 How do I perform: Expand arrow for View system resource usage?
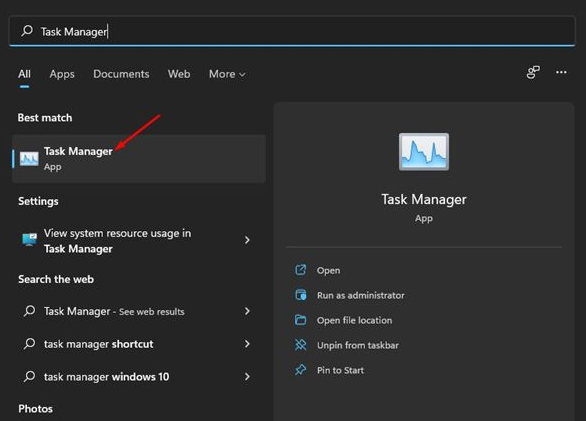click(247, 240)
